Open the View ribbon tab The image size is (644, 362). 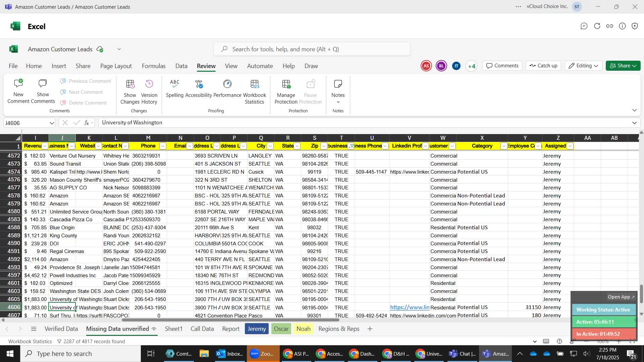[231, 66]
